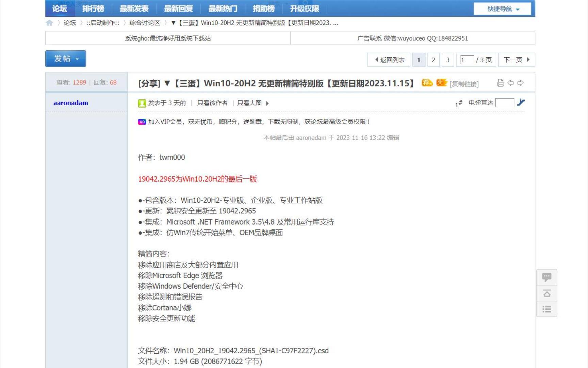Click the 下一页 button
Viewport: 588px width, 368px height.
tap(517, 60)
